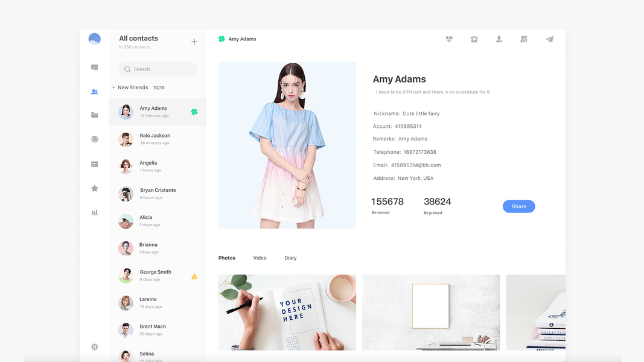Open the 'Your Design Here' notebook photo
Screen dimensions: 644x362
(x=287, y=313)
